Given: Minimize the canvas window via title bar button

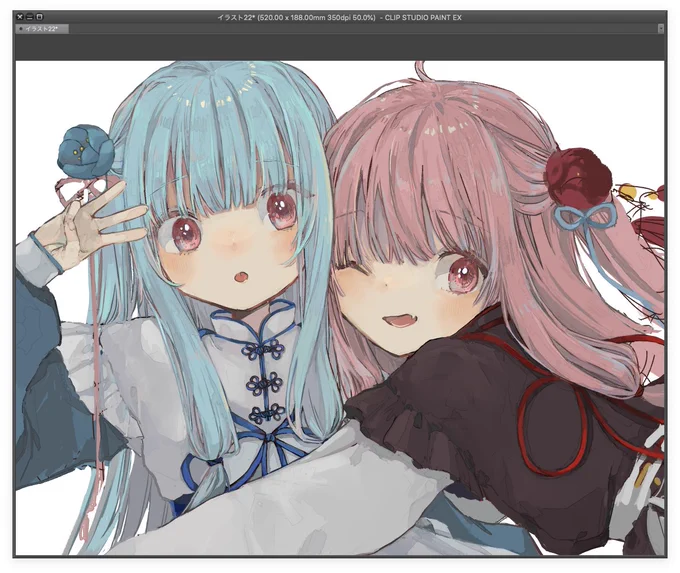Looking at the screenshot, I should 29,17.
